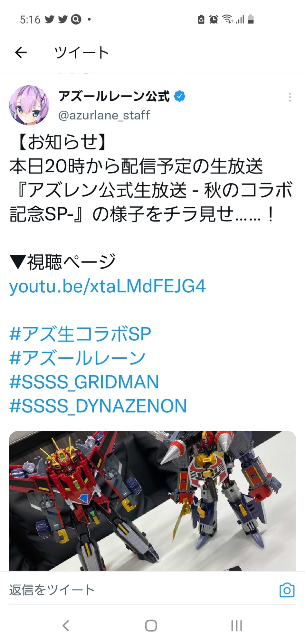Open hashtag #アズ生コラボSP
This screenshot has height=644, width=305.
point(80,334)
